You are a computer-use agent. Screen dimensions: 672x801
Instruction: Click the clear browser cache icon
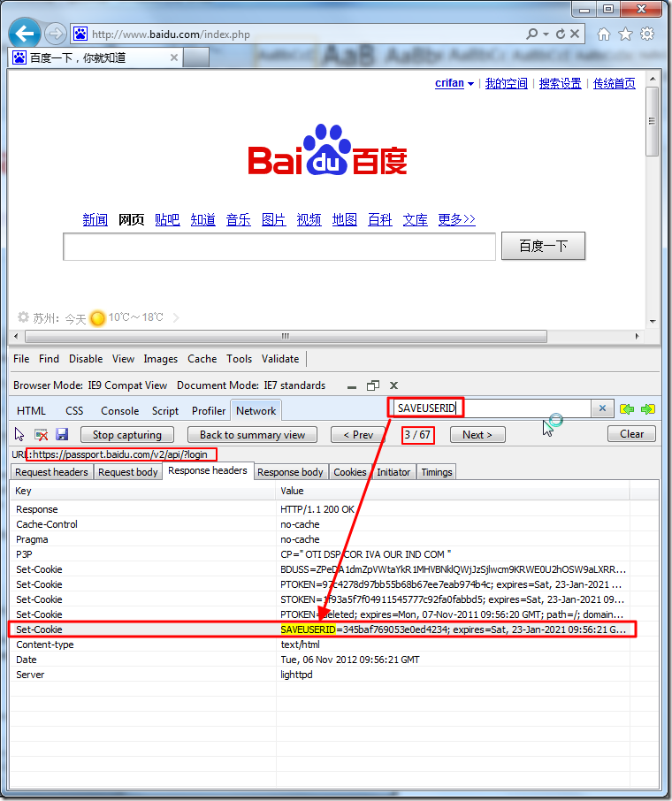pyautogui.click(x=41, y=435)
